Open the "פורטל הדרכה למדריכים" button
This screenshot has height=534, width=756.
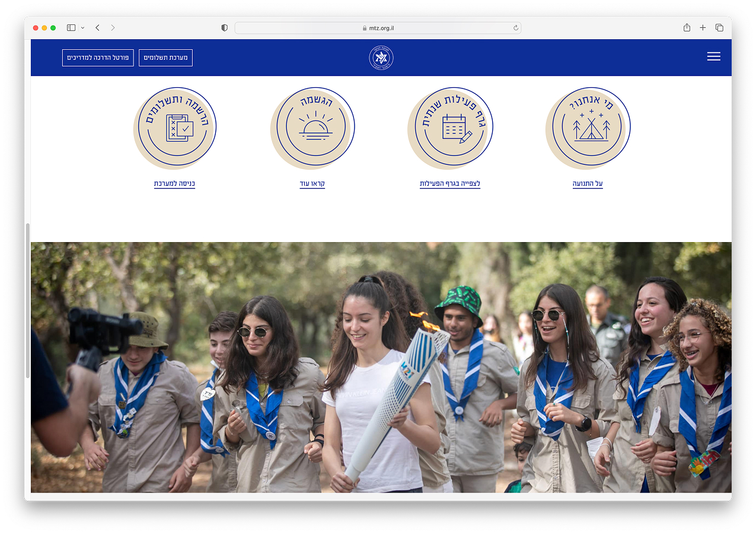98,58
